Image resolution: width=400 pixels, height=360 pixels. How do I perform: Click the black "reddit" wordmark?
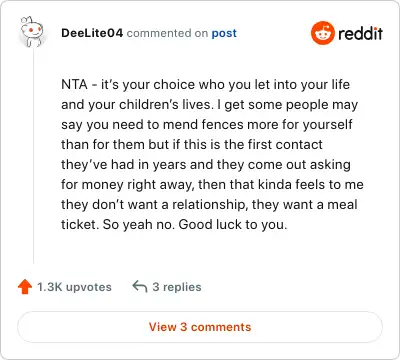360,33
